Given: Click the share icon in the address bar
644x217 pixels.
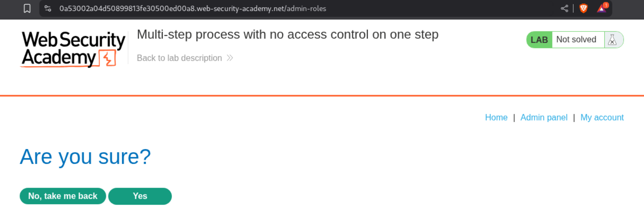Looking at the screenshot, I should 564,8.
